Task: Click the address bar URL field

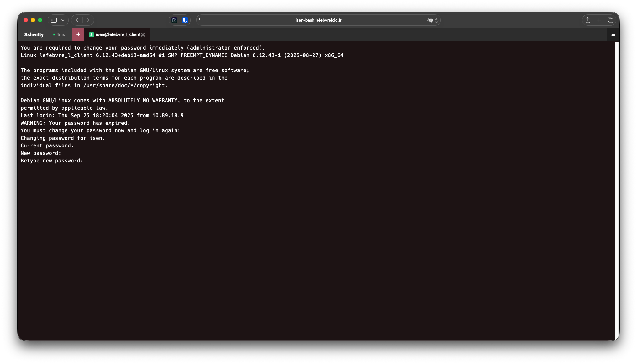Action: pos(318,20)
